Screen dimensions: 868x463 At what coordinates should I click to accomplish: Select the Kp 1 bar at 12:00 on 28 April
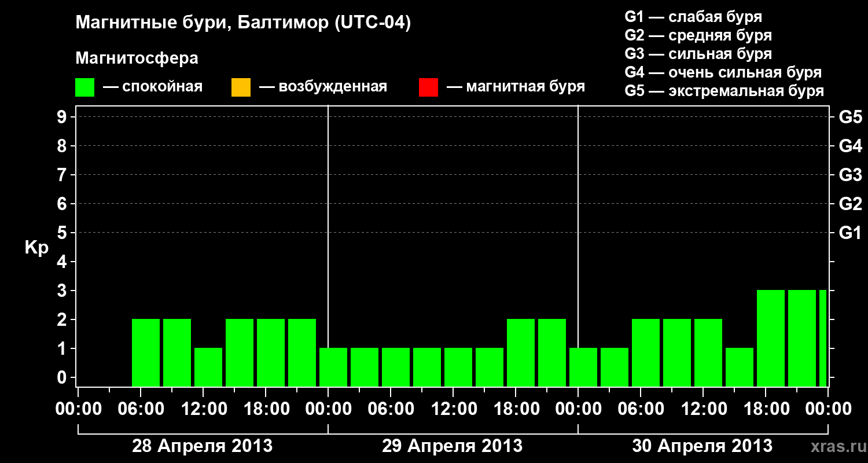pos(208,367)
